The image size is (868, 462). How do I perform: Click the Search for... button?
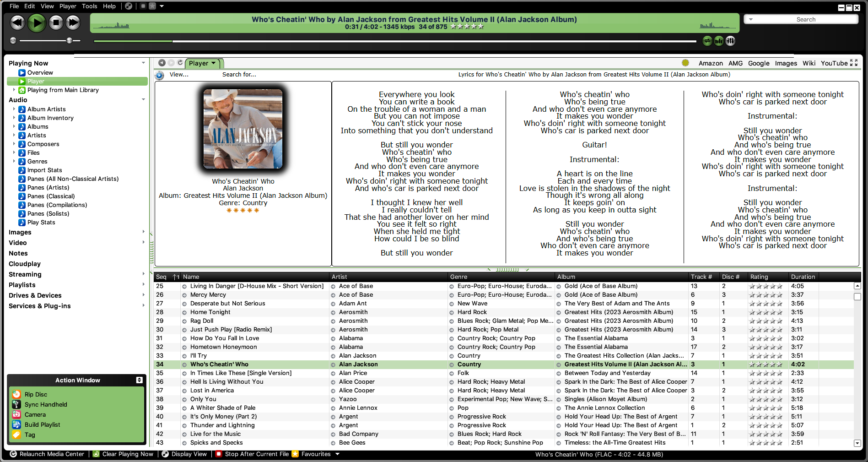(239, 75)
